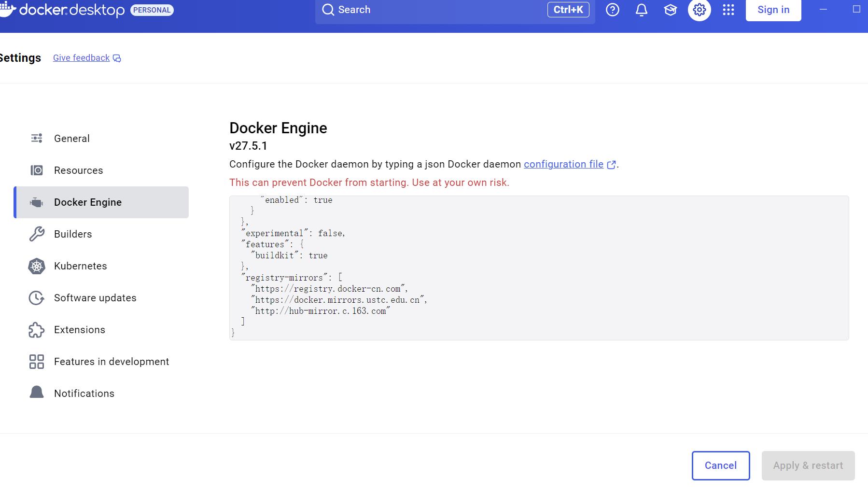Image resolution: width=868 pixels, height=493 pixels.
Task: Open the General settings tab
Action: tap(101, 139)
